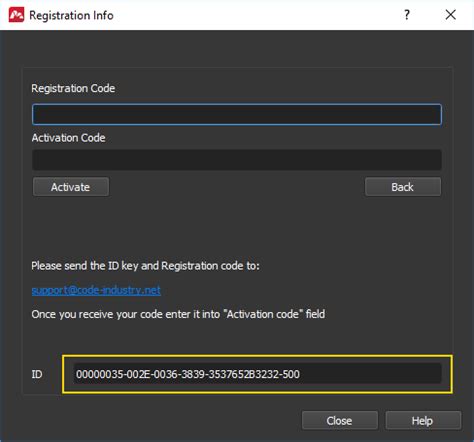
Task: Click the question mark help icon in title bar
Action: point(407,15)
